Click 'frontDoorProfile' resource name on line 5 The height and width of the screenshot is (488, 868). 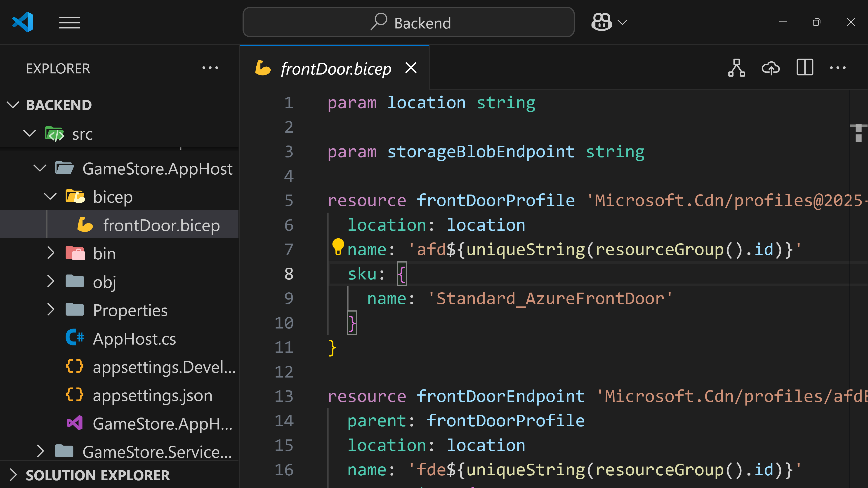(x=496, y=200)
